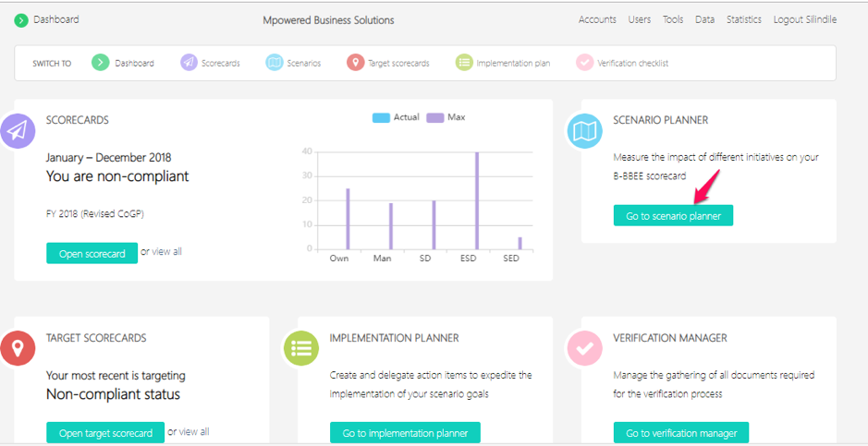Click the SCORECARDS card heading
Viewport: 868px width, 446px height.
pos(78,120)
